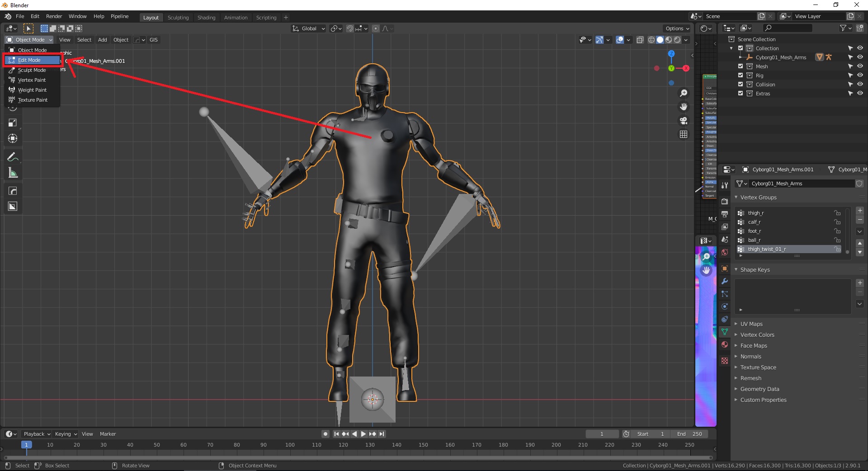
Task: Expand the UV Maps panel
Action: click(x=751, y=324)
